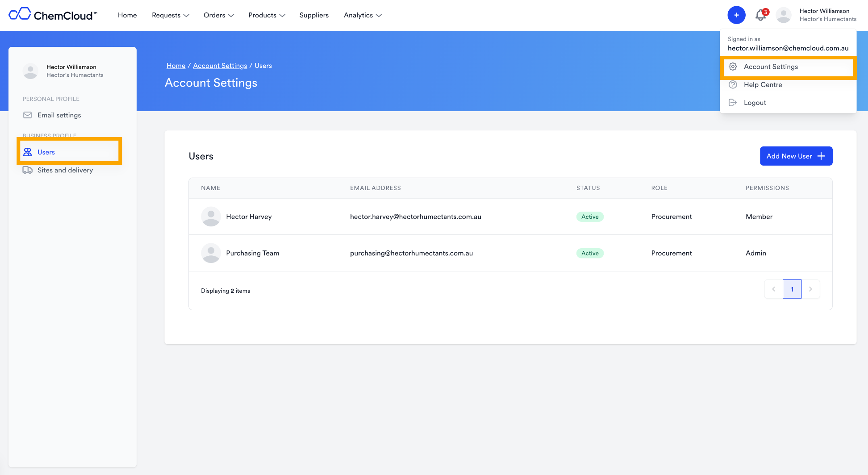Click purchasing@hectorhumectants.com.au email
868x475 pixels.
(411, 253)
